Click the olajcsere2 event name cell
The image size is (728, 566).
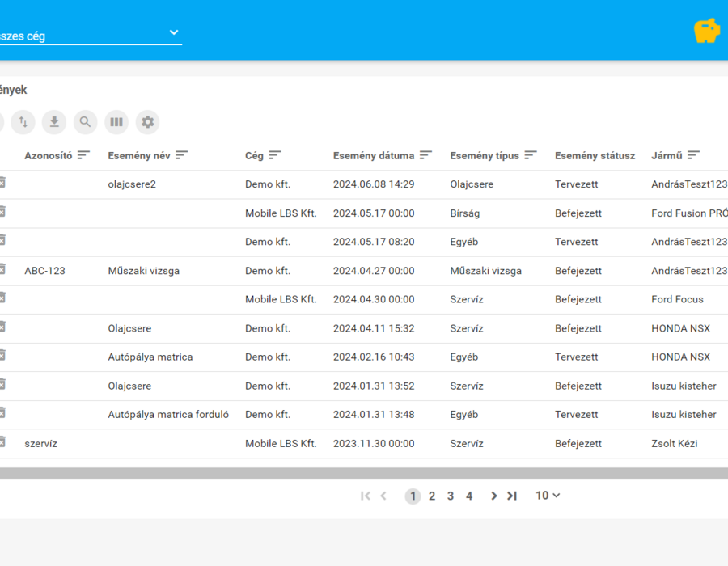click(132, 184)
